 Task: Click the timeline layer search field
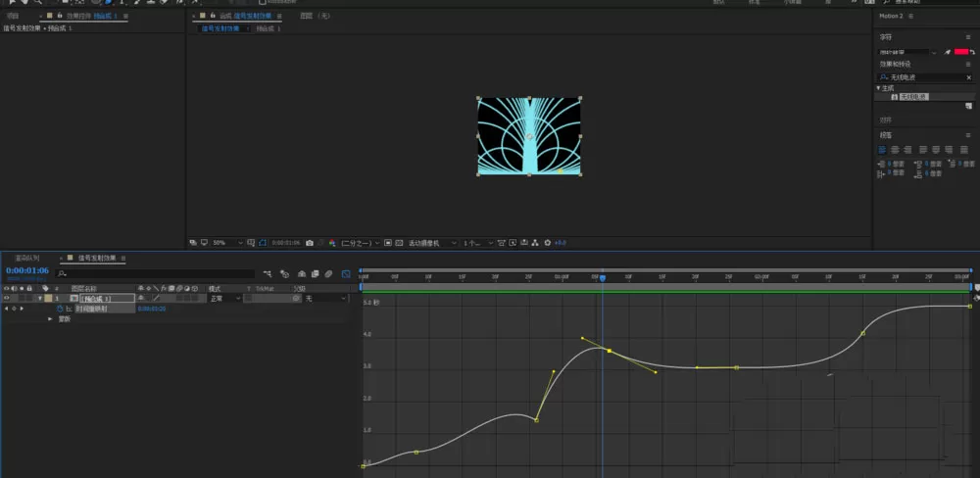pyautogui.click(x=155, y=273)
